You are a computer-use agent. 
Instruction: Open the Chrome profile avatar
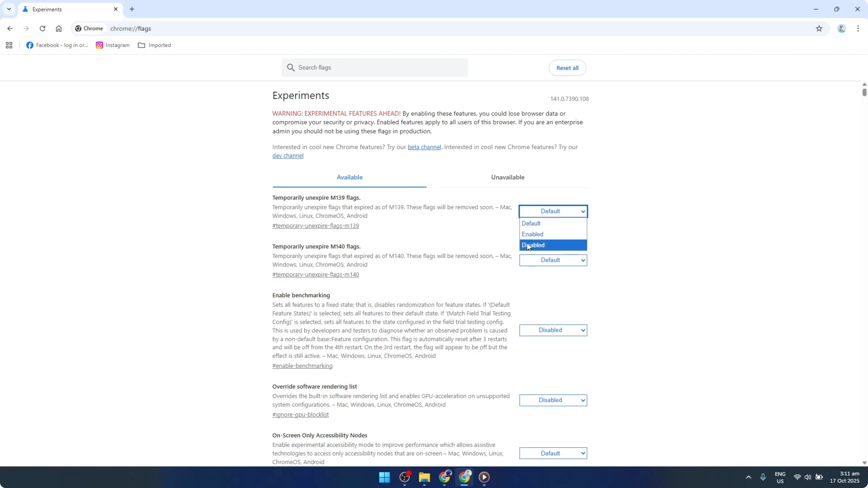(841, 29)
